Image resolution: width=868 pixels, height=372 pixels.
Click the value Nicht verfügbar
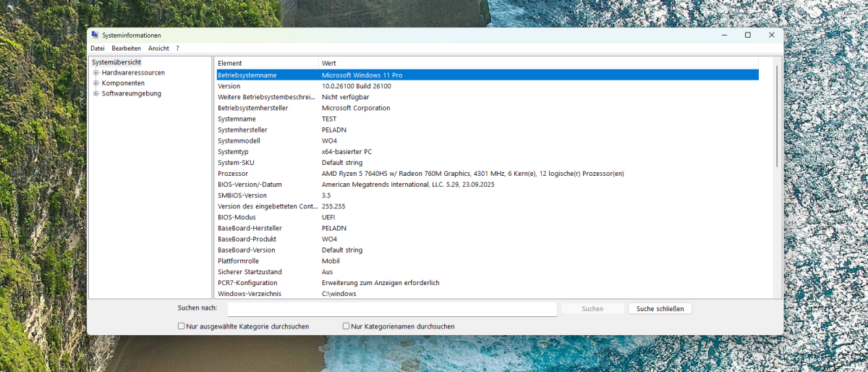(346, 97)
